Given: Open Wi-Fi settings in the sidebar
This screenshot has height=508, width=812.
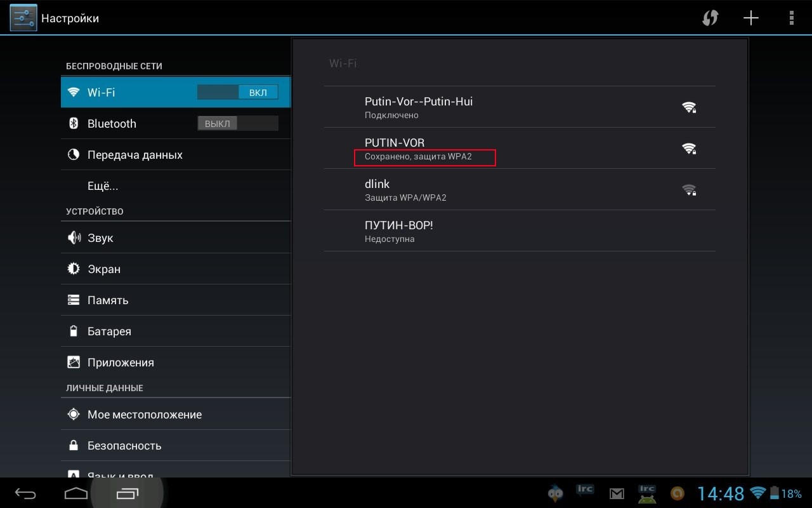Looking at the screenshot, I should [176, 92].
